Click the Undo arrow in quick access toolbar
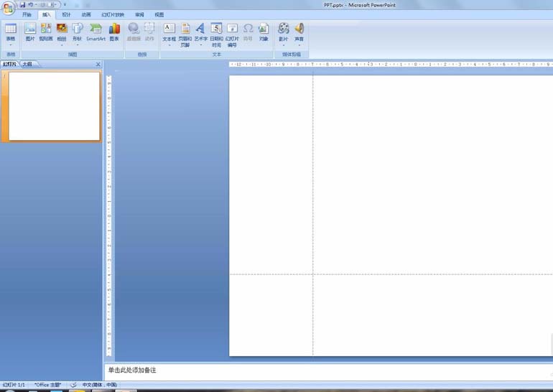The image size is (553, 392). click(31, 5)
